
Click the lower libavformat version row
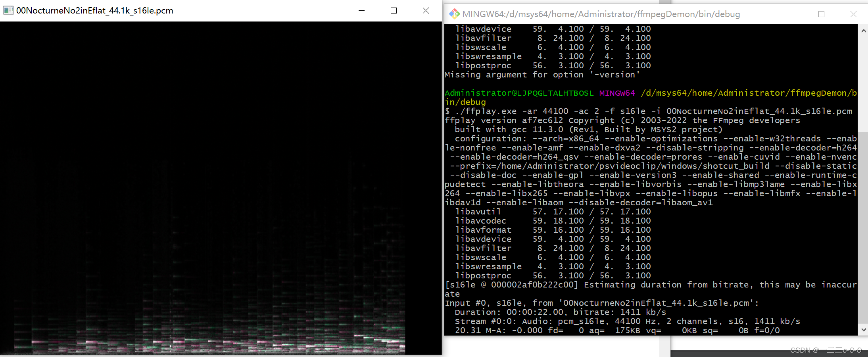click(x=553, y=230)
